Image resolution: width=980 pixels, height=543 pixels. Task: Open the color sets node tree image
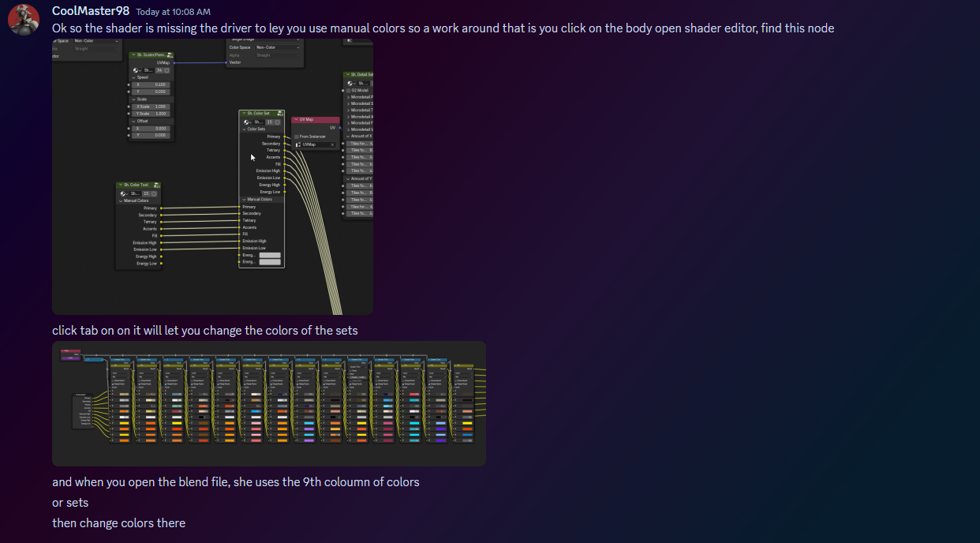[268, 403]
